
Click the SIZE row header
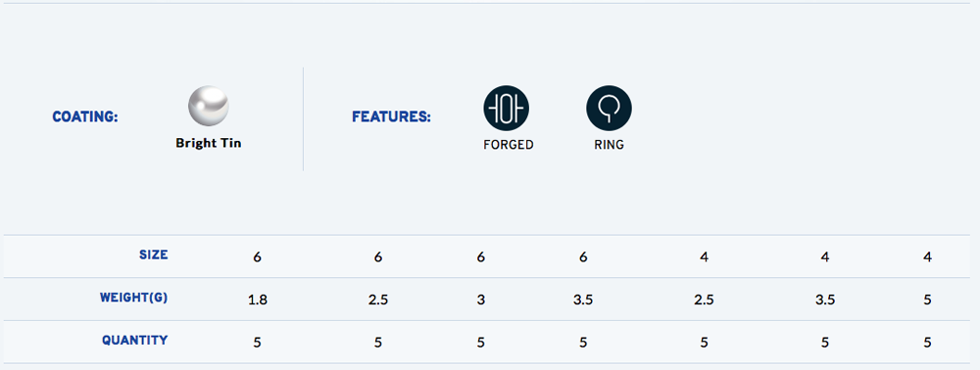(x=154, y=254)
